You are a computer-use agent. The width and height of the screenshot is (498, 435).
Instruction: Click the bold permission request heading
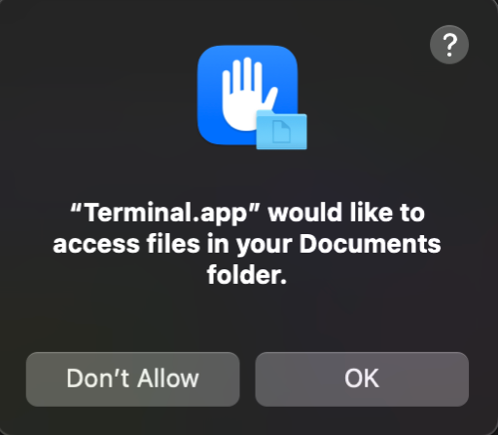(247, 244)
